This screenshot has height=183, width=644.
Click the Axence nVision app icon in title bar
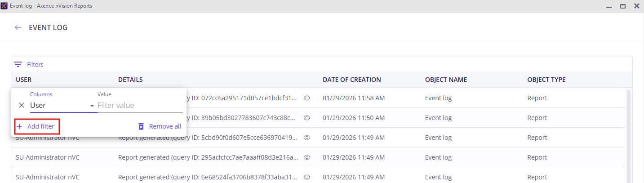coord(4,6)
